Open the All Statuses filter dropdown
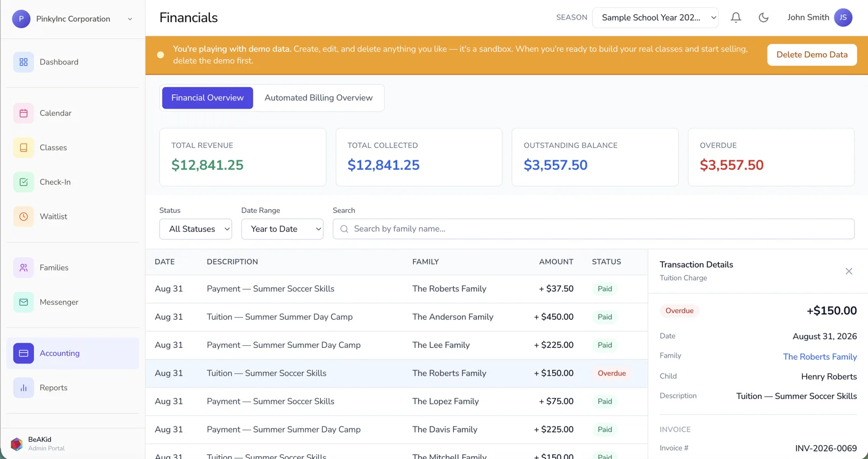This screenshot has width=868, height=459. tap(195, 229)
